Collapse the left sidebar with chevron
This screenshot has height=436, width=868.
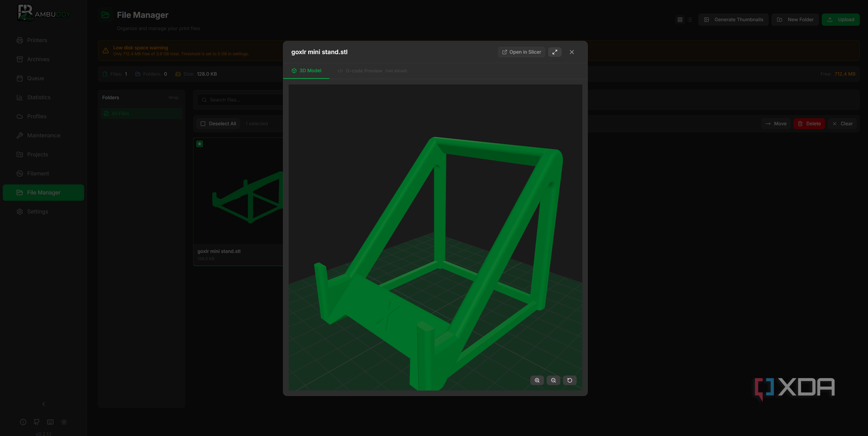click(x=44, y=404)
